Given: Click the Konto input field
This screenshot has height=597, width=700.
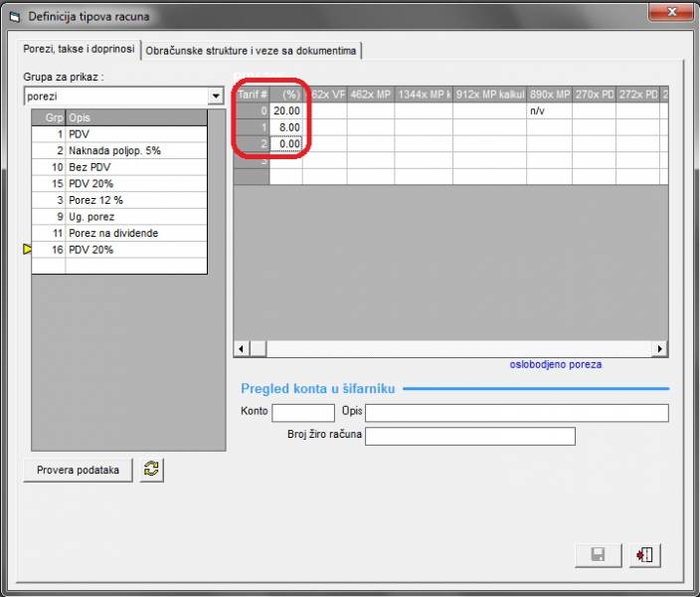Looking at the screenshot, I should click(x=303, y=413).
